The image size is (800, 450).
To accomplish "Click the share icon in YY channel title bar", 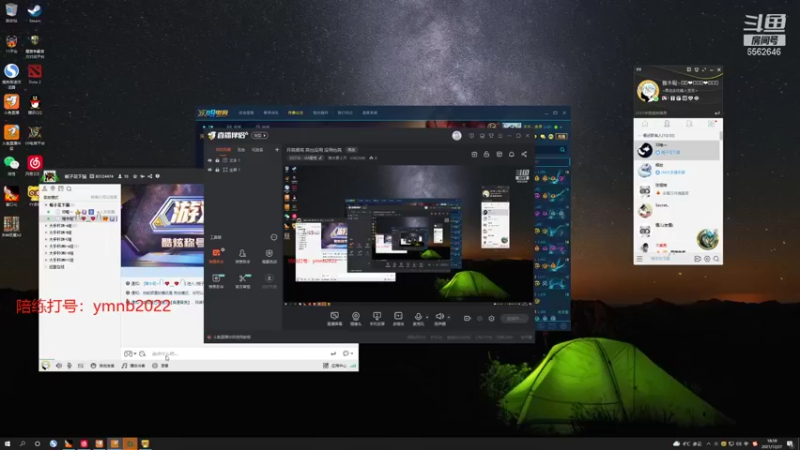I will tap(149, 177).
